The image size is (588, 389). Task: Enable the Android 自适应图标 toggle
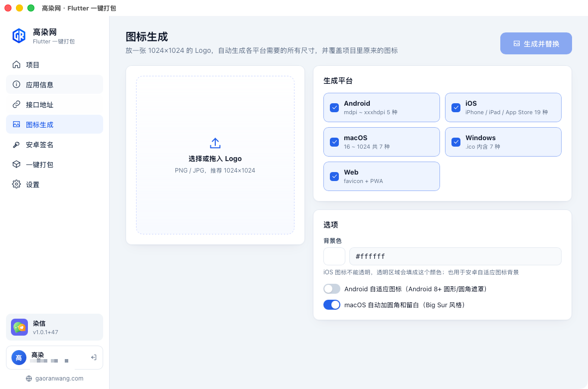(x=332, y=289)
